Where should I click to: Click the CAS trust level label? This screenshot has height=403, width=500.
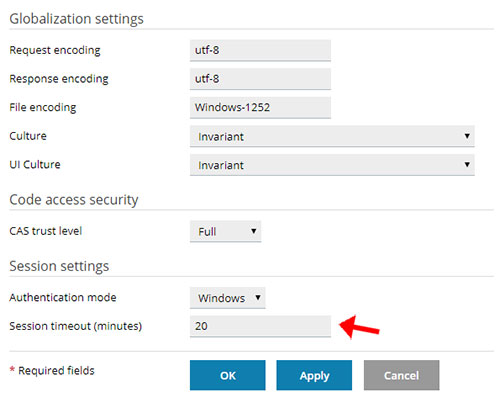click(x=46, y=231)
